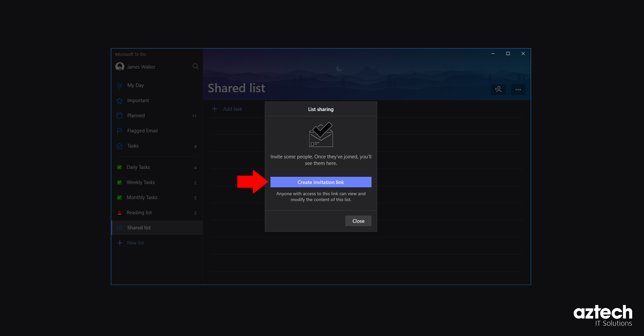This screenshot has height=336, width=644.
Task: Click the Important star icon
Action: [120, 100]
